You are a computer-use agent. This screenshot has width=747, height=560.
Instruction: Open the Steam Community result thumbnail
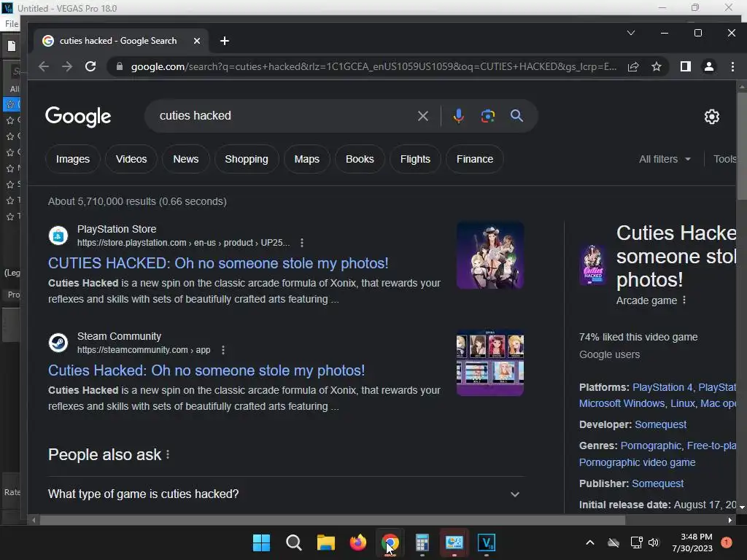[x=490, y=363]
